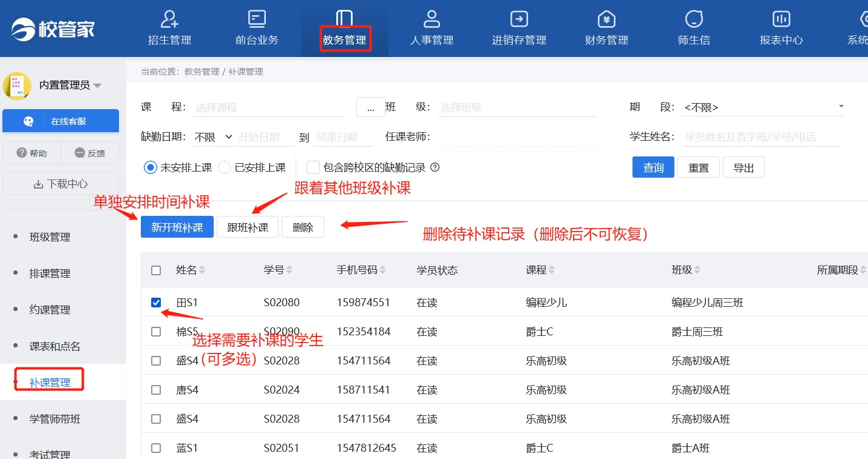Click the 结束日期 date field
The height and width of the screenshot is (459, 868).
(343, 137)
